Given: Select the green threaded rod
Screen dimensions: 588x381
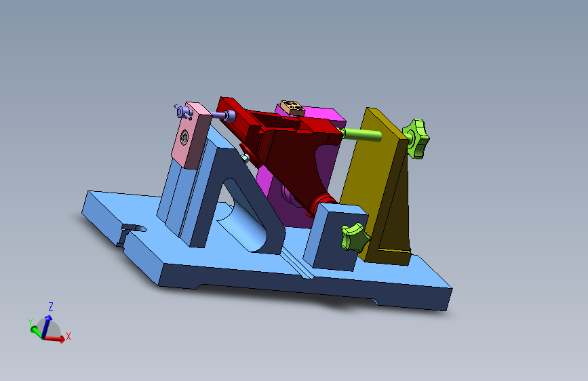Looking at the screenshot, I should point(361,135).
